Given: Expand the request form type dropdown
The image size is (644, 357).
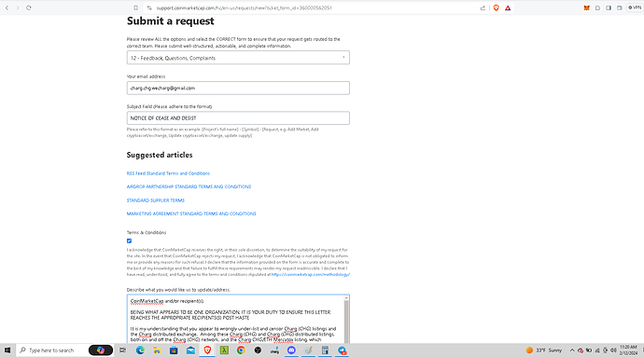Looking at the screenshot, I should click(x=238, y=58).
